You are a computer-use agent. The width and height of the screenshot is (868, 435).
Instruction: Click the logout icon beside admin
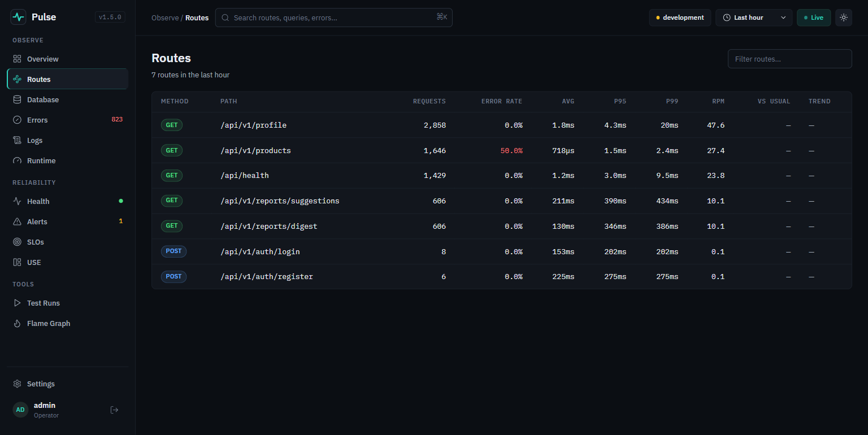114,410
